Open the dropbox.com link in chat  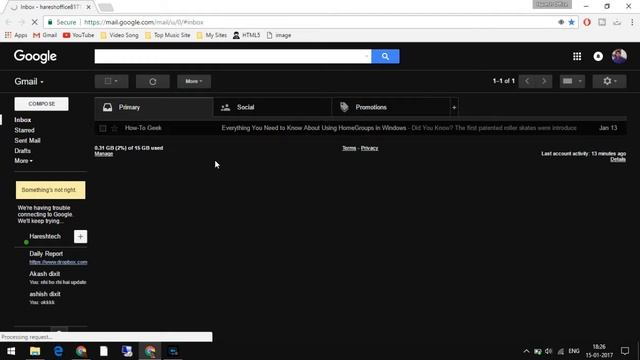58,262
